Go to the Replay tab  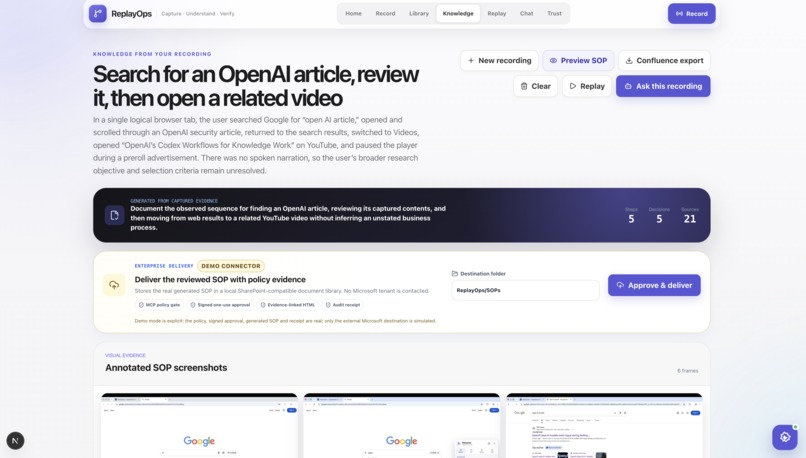click(497, 14)
